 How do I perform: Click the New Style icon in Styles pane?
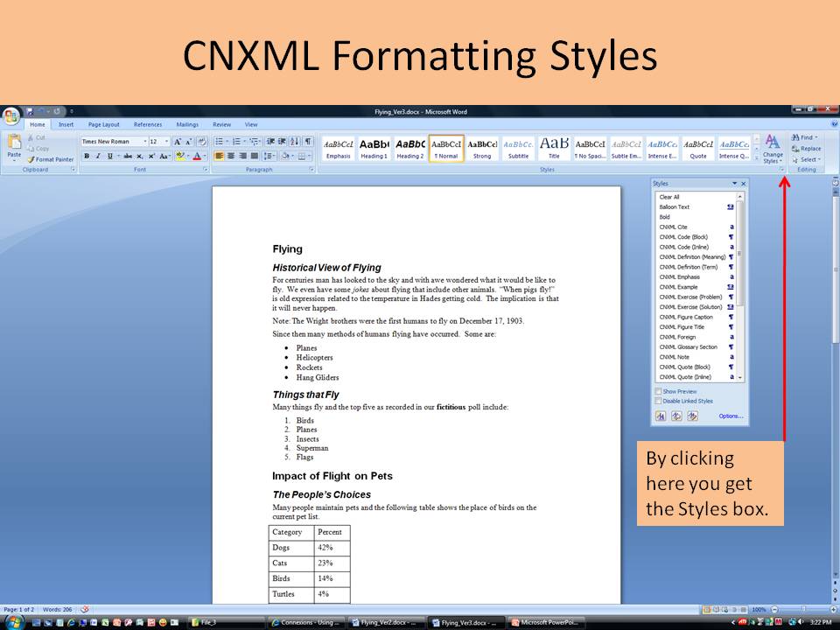click(661, 416)
